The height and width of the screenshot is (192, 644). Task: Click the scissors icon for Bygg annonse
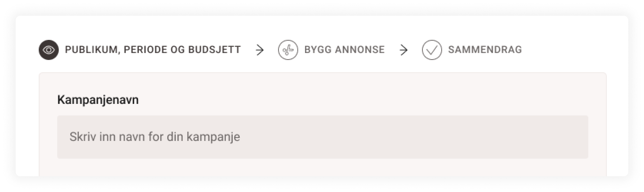[x=288, y=50]
